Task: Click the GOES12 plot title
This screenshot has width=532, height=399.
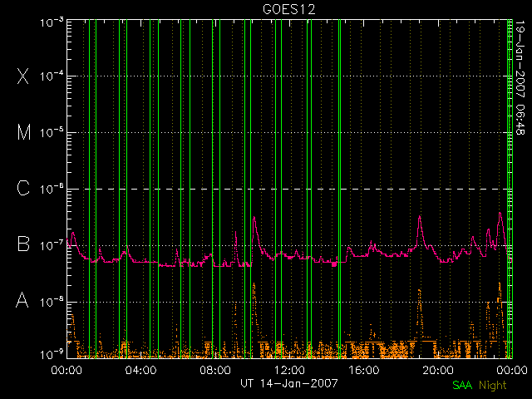Action: click(x=289, y=9)
